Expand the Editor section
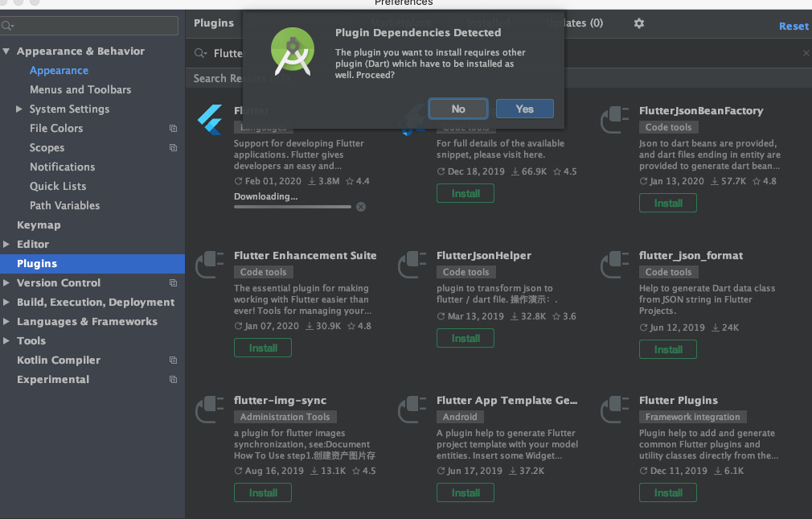Screen dimensions: 812x519 [x=6, y=244]
